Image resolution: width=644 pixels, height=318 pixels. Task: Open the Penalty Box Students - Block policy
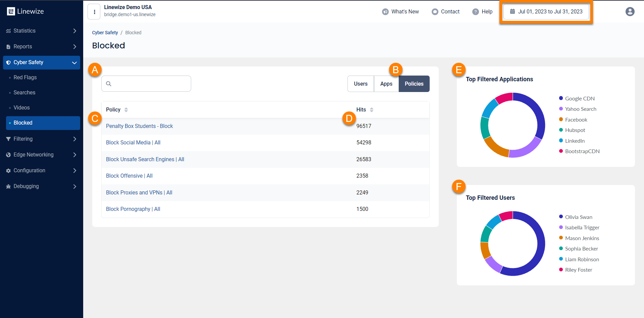tap(139, 126)
